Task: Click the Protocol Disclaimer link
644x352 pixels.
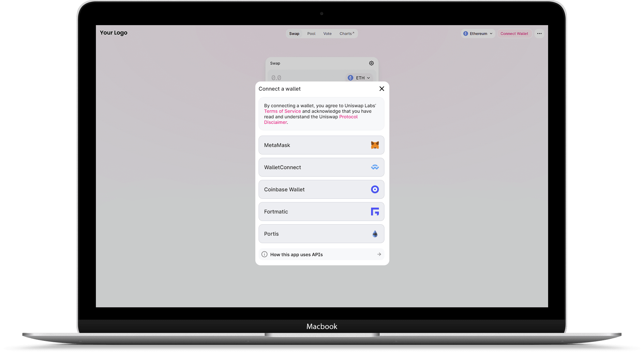Action: (310, 119)
